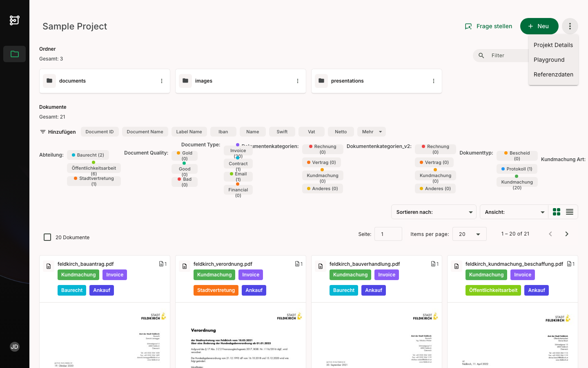Open the kebab menu on the presentations folder
588x368 pixels.
pos(434,81)
